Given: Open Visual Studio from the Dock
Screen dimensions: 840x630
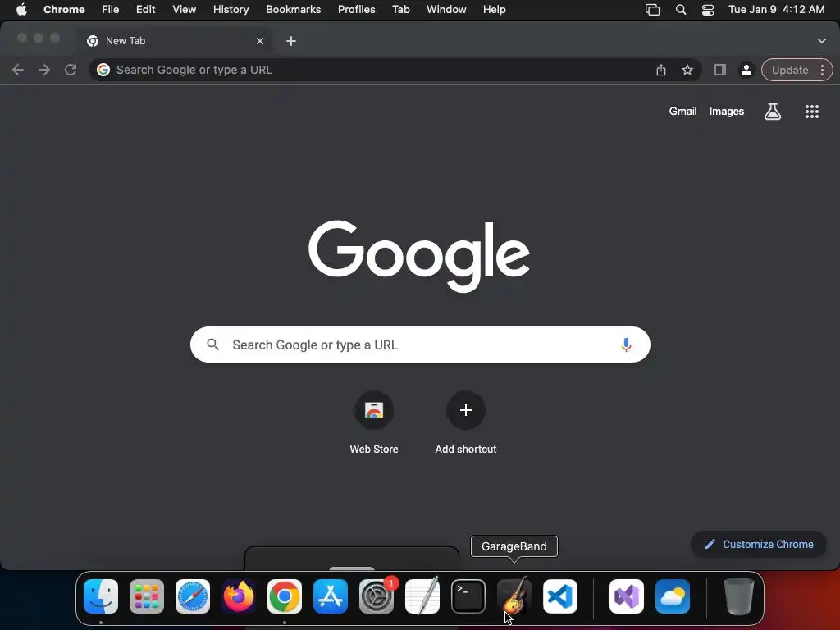Looking at the screenshot, I should [x=627, y=596].
